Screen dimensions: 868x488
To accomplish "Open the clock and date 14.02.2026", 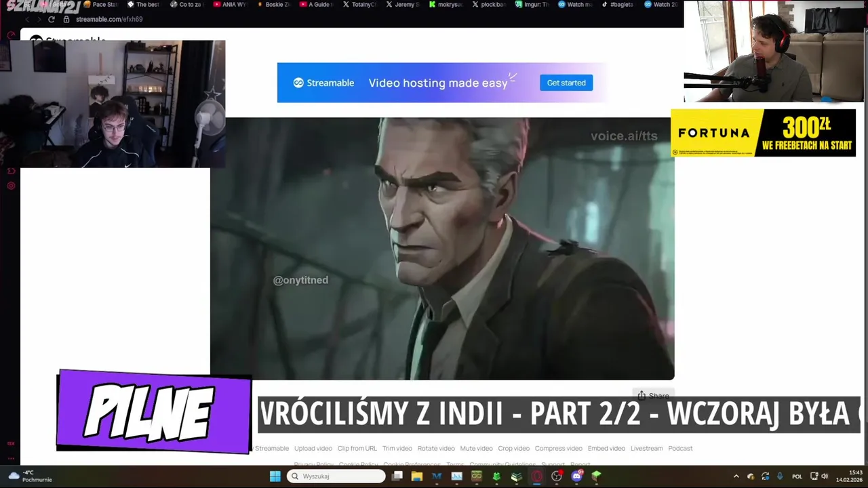I will (x=849, y=476).
